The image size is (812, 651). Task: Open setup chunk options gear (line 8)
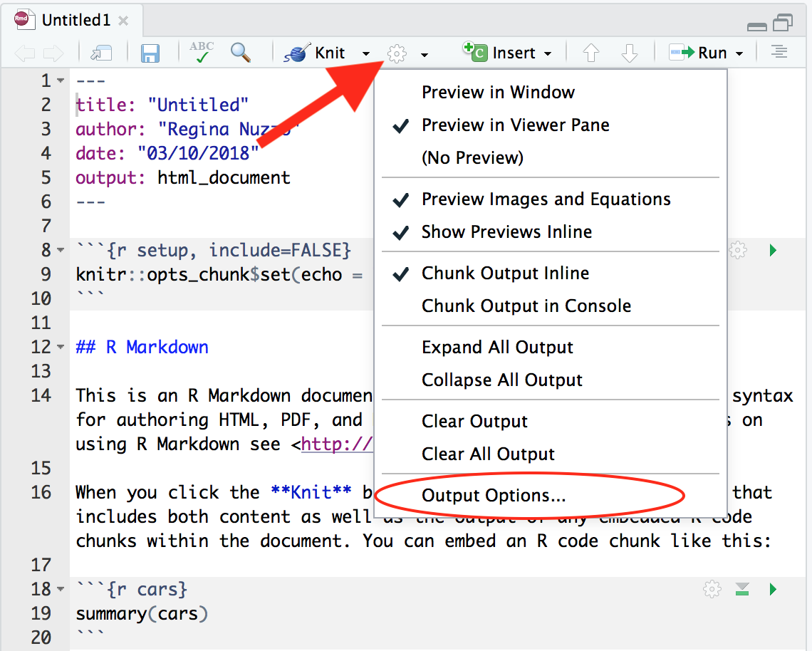(x=738, y=251)
